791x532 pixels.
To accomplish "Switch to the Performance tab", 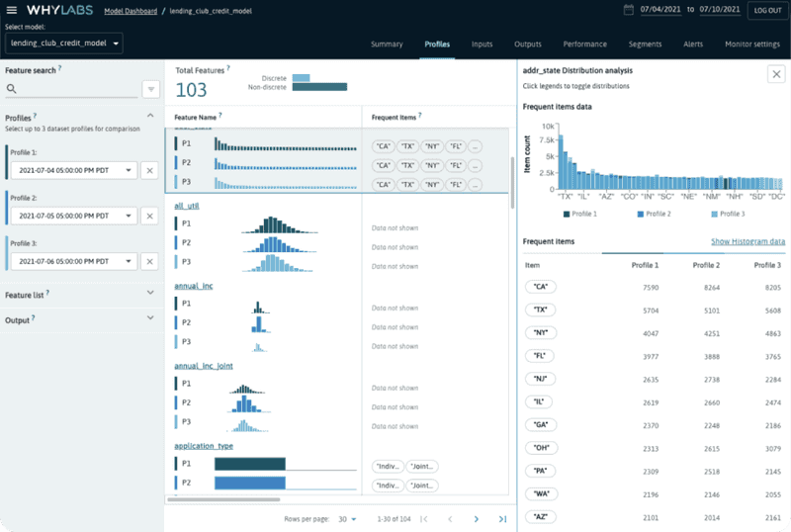I will pos(584,44).
